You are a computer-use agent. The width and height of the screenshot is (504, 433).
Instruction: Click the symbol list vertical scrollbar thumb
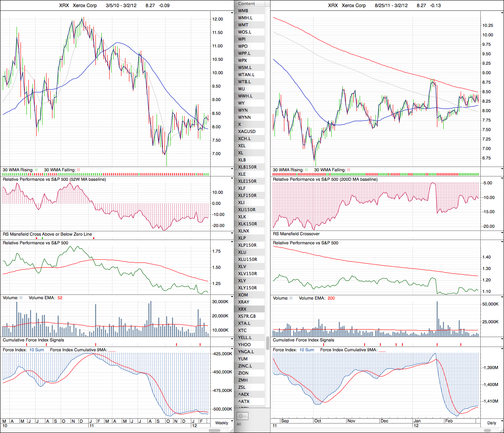tap(268, 343)
